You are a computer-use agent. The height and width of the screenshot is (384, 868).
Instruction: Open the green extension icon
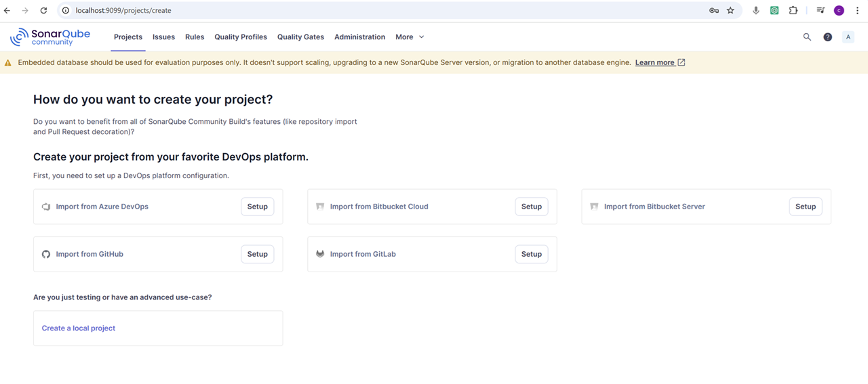point(774,11)
